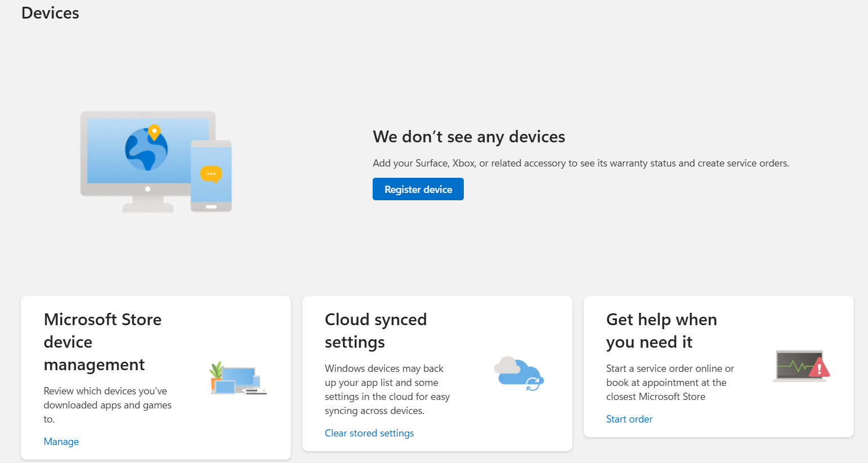Click the cloud sync icon
This screenshot has height=463, width=868.
click(x=519, y=374)
